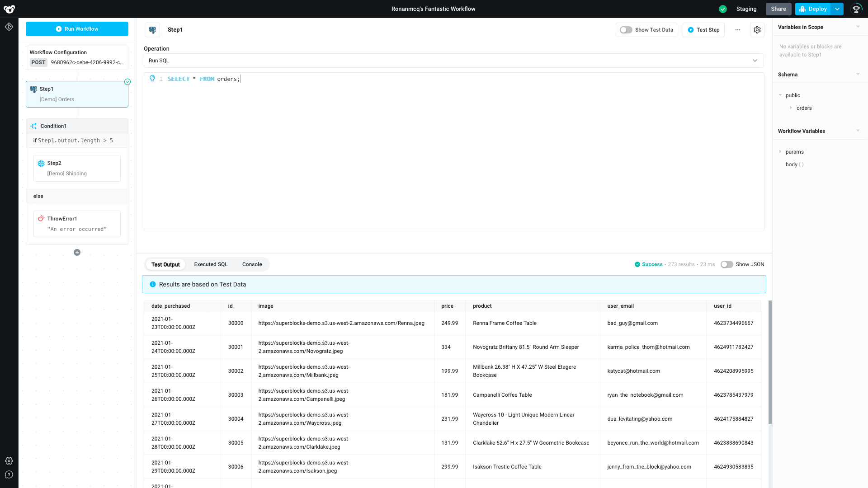Click the Share button
868x488 pixels.
click(x=778, y=9)
